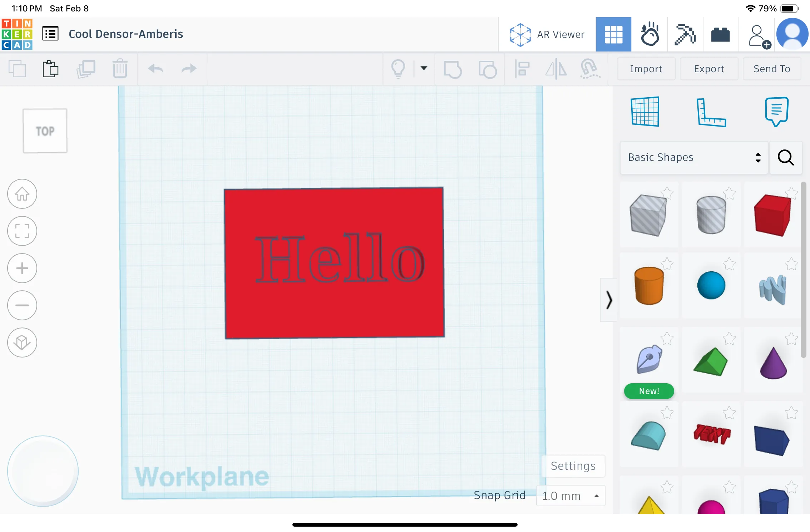Click the Delete trash icon
The image size is (810, 532).
120,69
